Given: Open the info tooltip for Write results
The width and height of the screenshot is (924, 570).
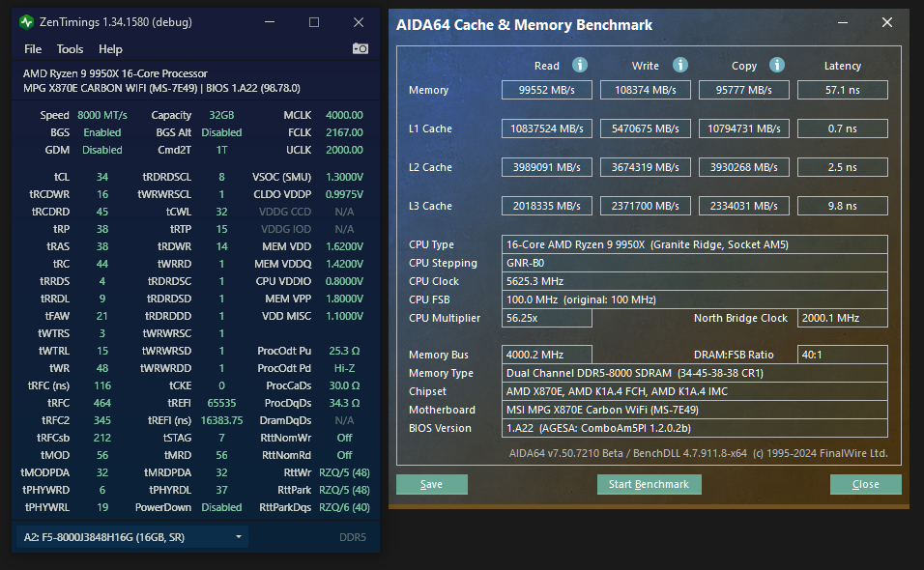Looking at the screenshot, I should (679, 65).
